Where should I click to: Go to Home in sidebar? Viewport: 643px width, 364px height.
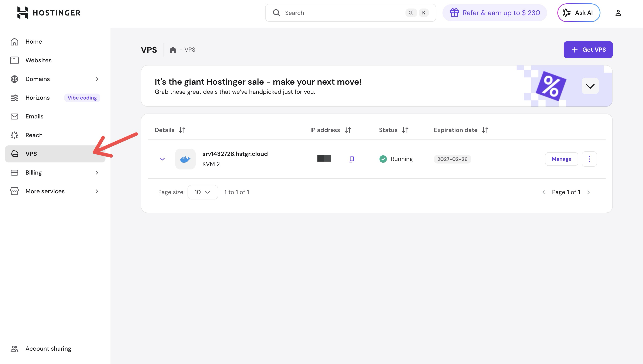click(x=55, y=41)
